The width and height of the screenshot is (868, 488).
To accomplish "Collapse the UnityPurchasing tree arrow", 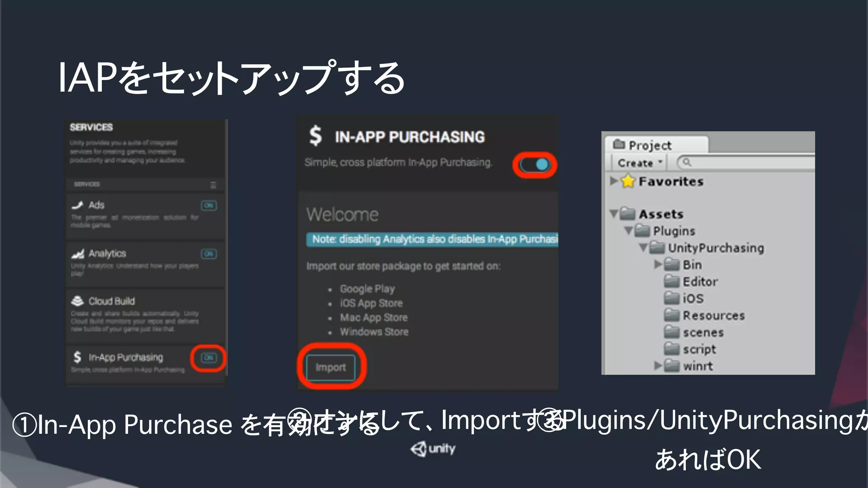I will [x=643, y=247].
